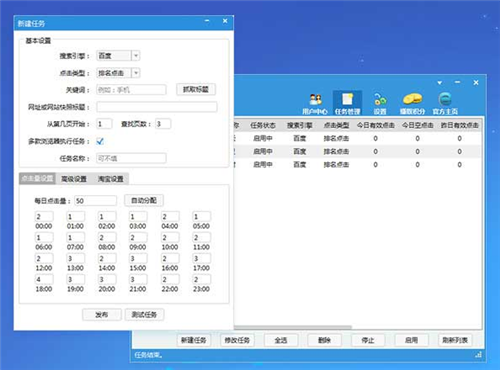
Task: Select the click count field for 08:00
Action: pos(107,237)
